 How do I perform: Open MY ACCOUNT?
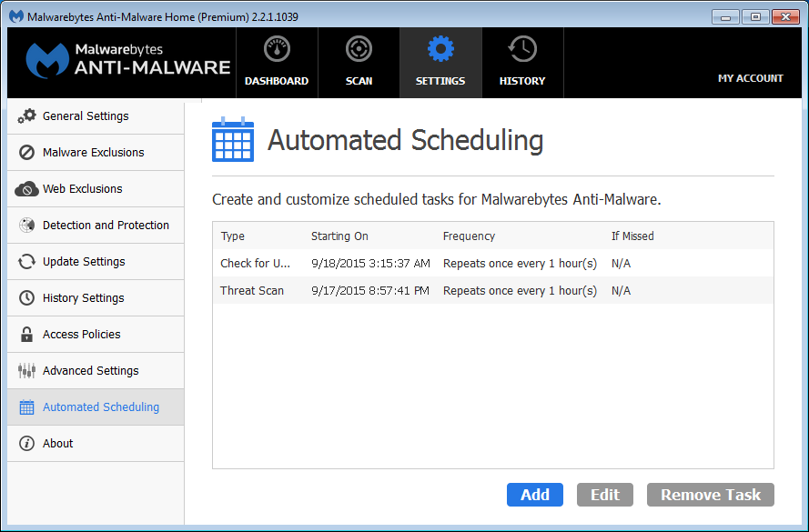tap(750, 78)
